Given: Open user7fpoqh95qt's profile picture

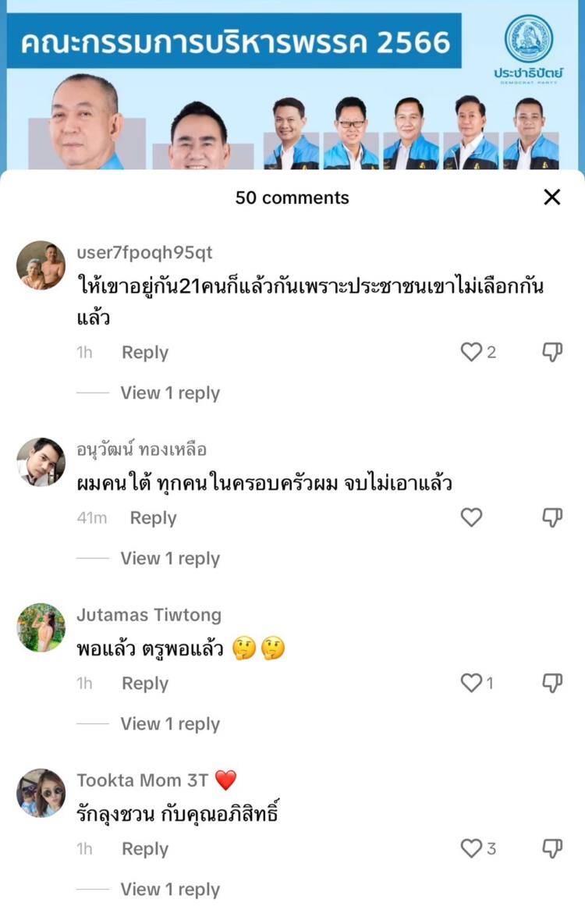Looking at the screenshot, I should point(41,265).
